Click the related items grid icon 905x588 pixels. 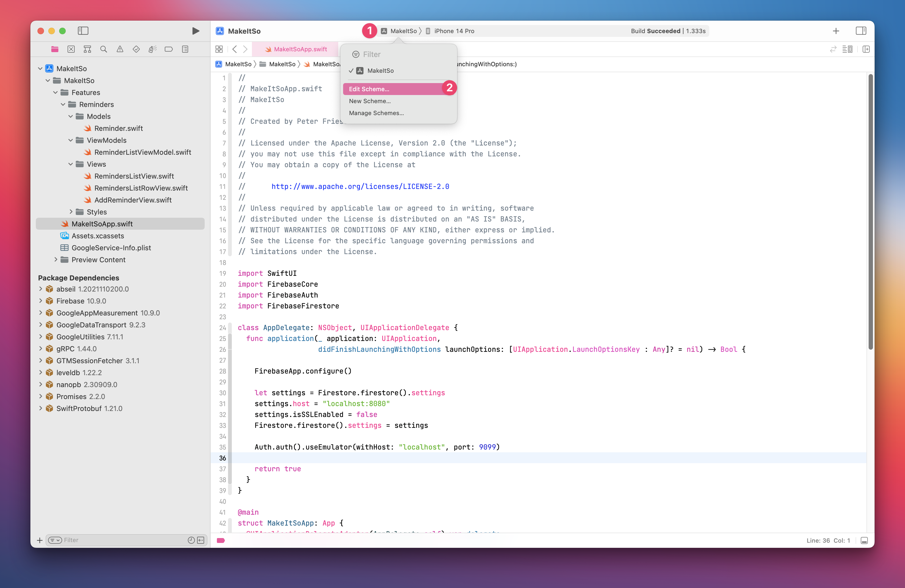pyautogui.click(x=219, y=49)
